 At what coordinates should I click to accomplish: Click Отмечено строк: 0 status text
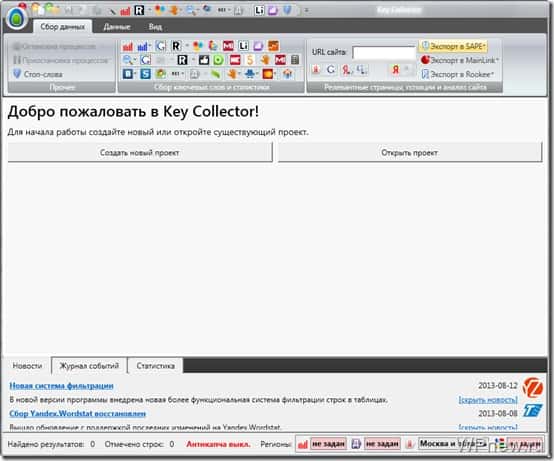139,444
